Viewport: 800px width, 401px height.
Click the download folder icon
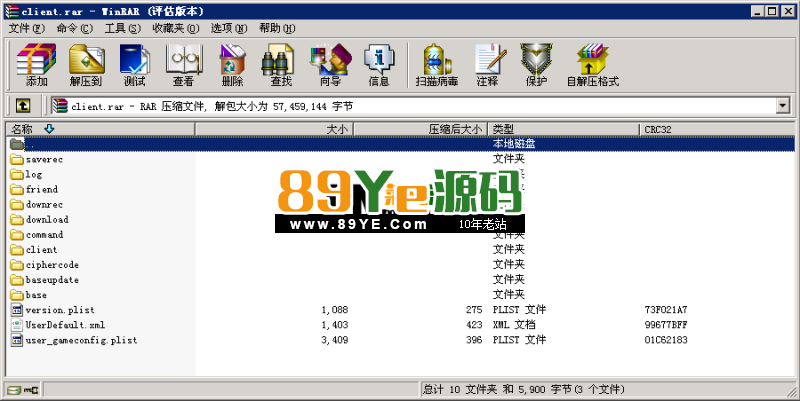click(17, 220)
